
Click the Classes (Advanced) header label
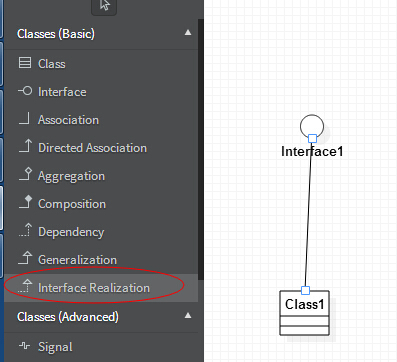[x=68, y=317]
